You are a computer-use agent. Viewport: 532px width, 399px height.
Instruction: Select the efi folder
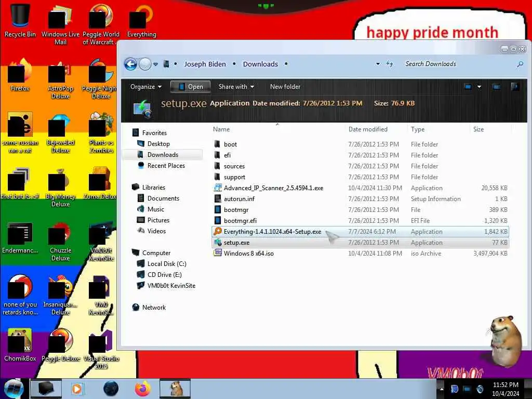click(228, 155)
